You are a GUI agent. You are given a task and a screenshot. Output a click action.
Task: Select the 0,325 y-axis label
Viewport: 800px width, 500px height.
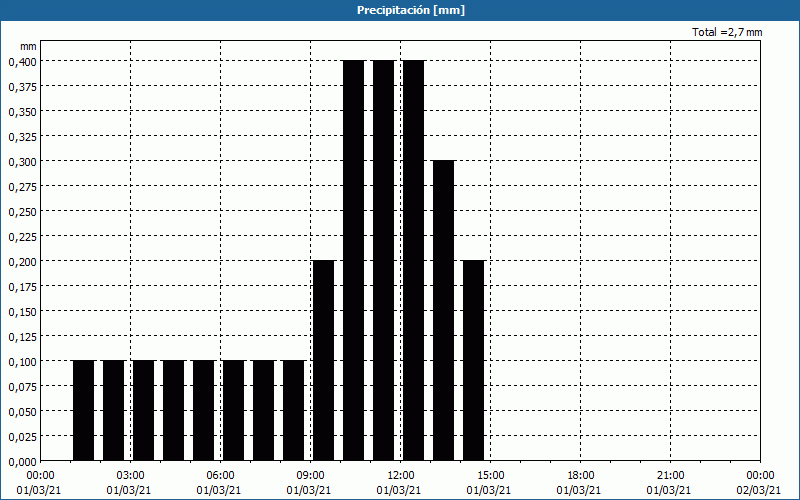tap(23, 136)
